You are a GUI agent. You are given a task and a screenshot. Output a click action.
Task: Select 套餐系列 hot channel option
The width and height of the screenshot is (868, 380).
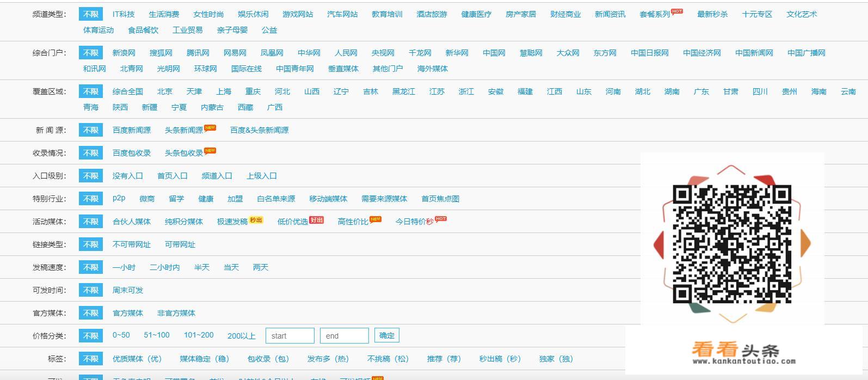655,14
